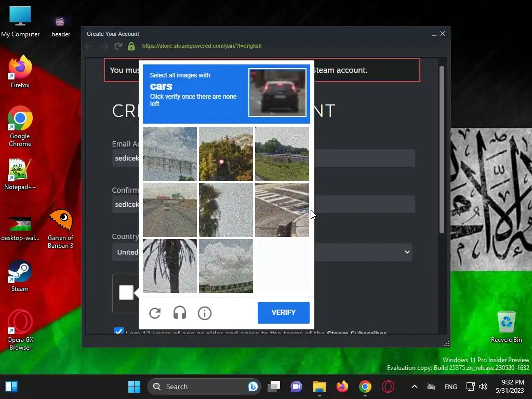This screenshot has height=399, width=532.
Task: Click the forward arrow in Steam browser
Action: tap(104, 46)
